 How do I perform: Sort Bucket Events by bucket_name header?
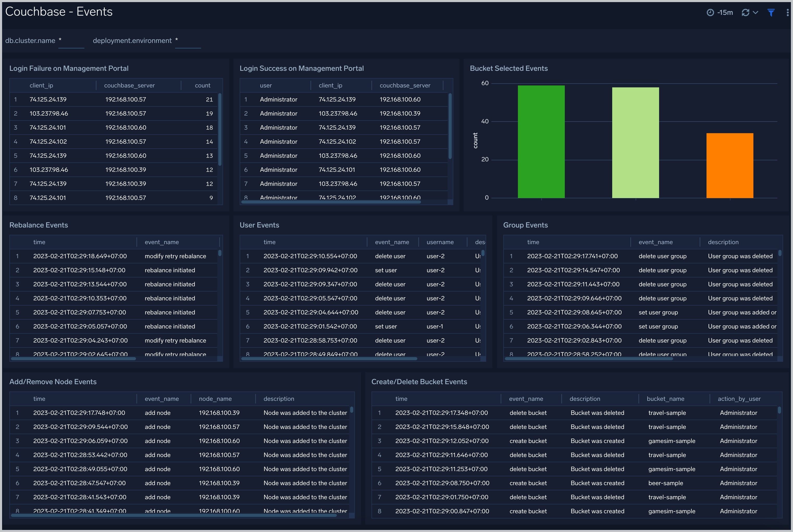click(x=665, y=399)
